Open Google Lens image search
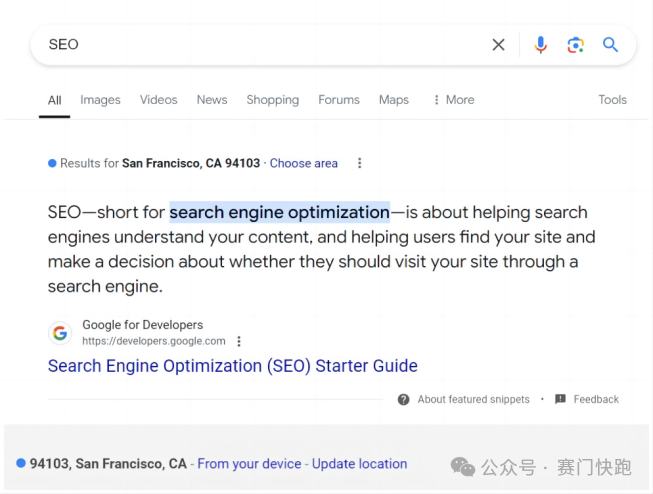Screen dimensions: 653x494 tap(575, 45)
